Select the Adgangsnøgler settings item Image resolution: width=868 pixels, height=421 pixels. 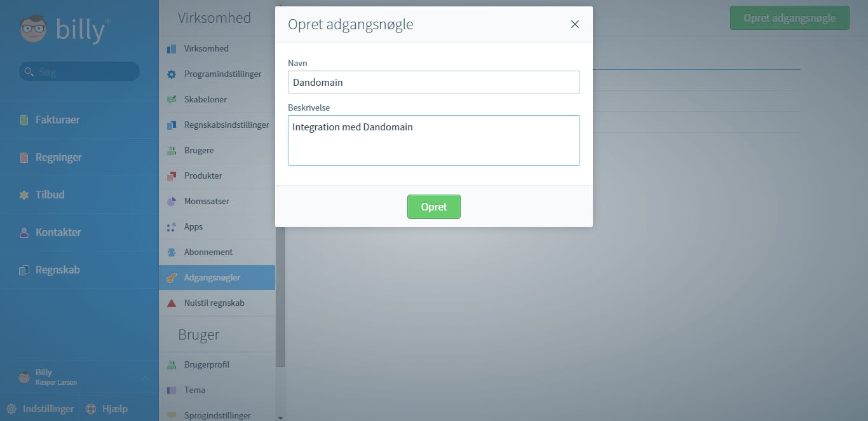point(217,278)
